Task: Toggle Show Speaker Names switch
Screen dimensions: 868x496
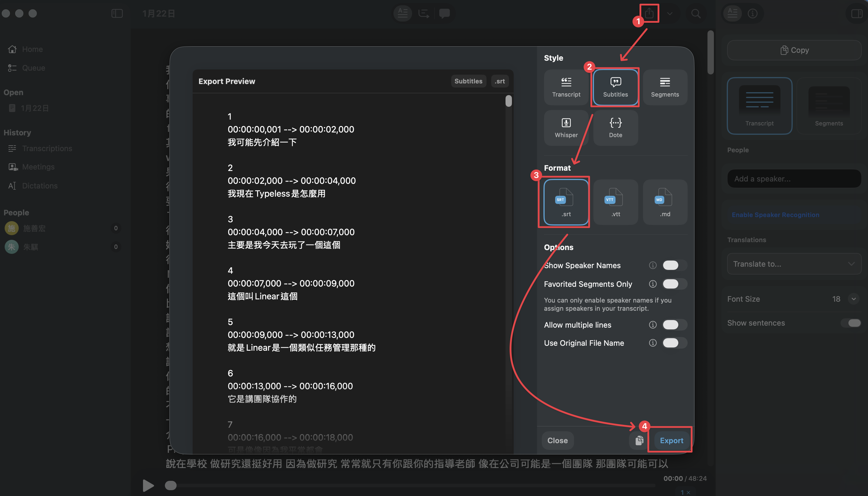Action: coord(674,265)
